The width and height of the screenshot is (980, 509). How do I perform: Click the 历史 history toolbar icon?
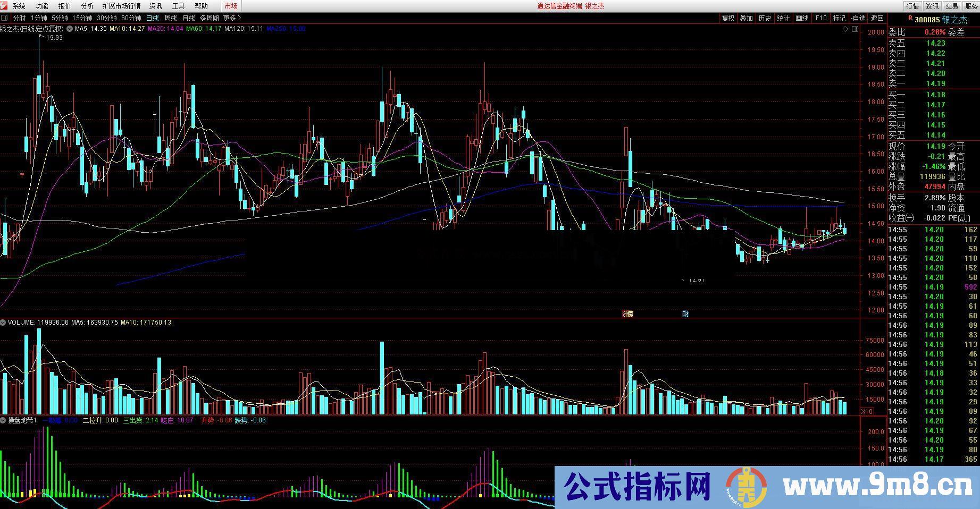(x=764, y=18)
